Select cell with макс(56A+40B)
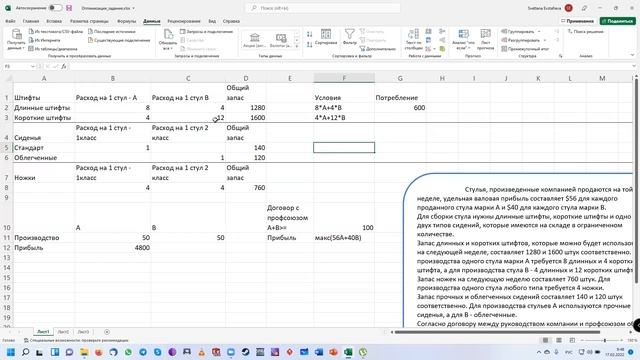This screenshot has width=640, height=360. pos(344,238)
